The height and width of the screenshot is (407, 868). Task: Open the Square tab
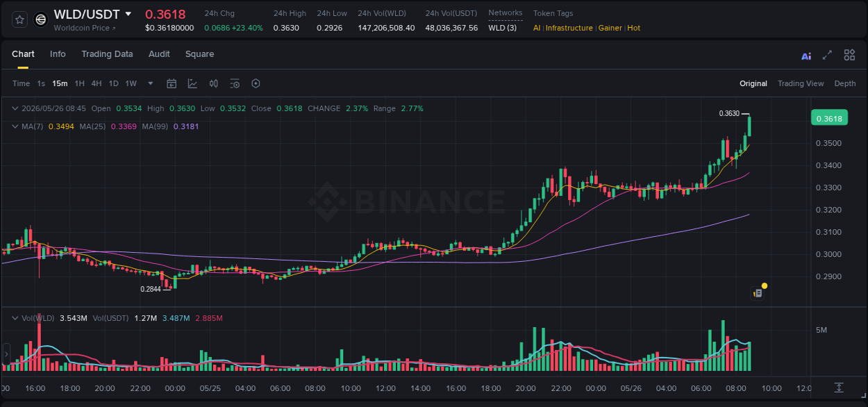199,54
